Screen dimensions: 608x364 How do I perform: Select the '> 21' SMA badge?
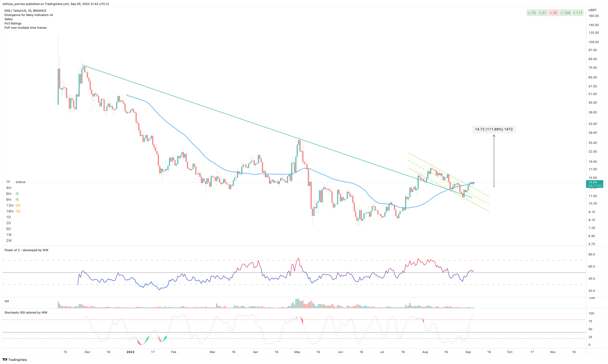point(542,13)
